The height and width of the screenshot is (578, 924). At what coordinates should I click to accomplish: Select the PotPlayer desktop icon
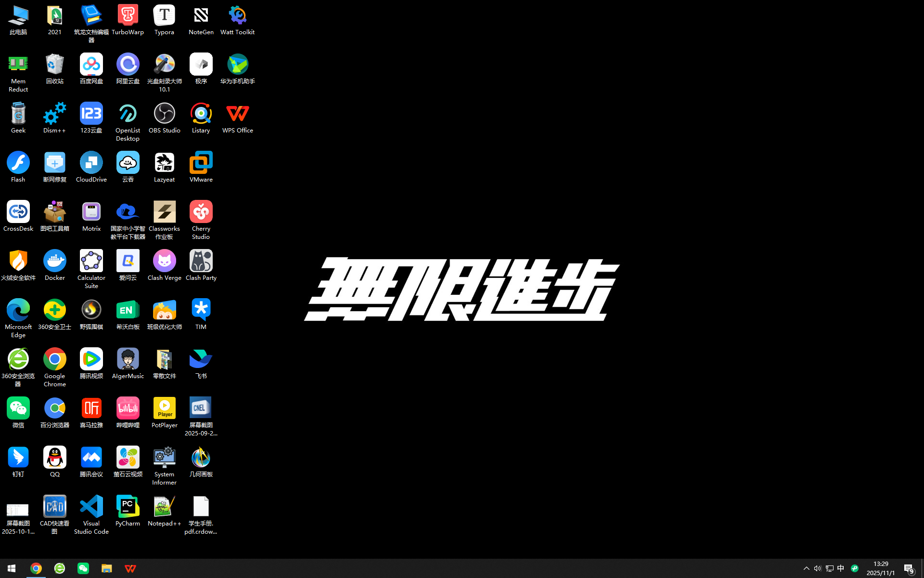point(164,409)
